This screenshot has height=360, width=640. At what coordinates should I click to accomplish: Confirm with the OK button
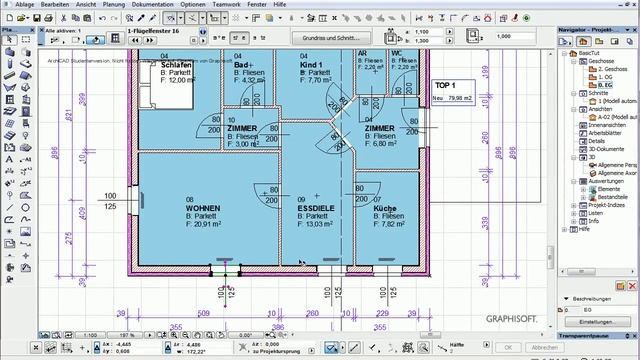508,347
